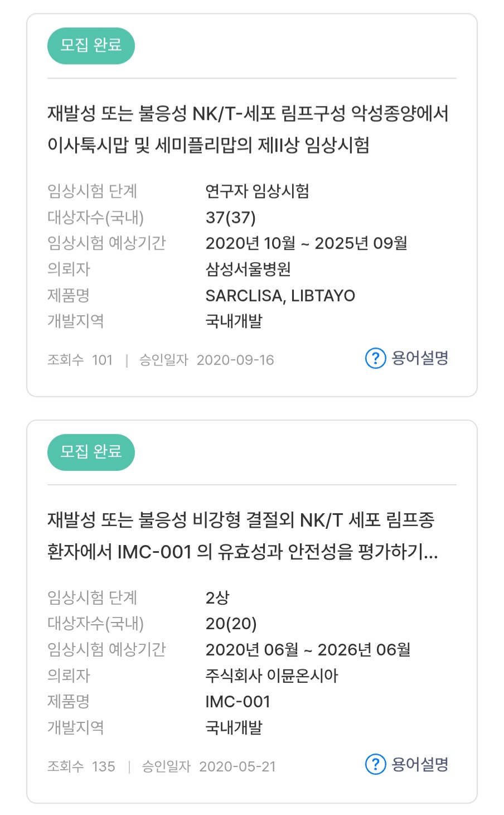Click the question mark icon in the IMC-001 trial card
This screenshot has width=504, height=815.
point(375,764)
